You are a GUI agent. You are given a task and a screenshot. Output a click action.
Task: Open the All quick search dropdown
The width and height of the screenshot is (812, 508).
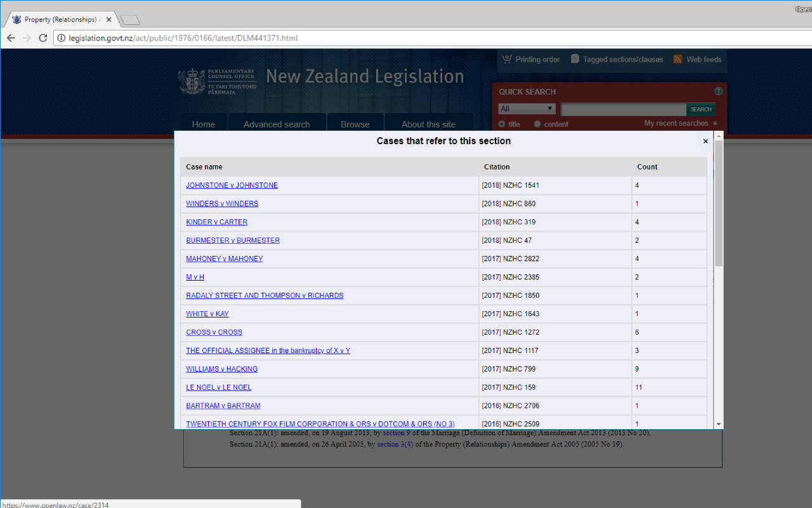(x=527, y=109)
